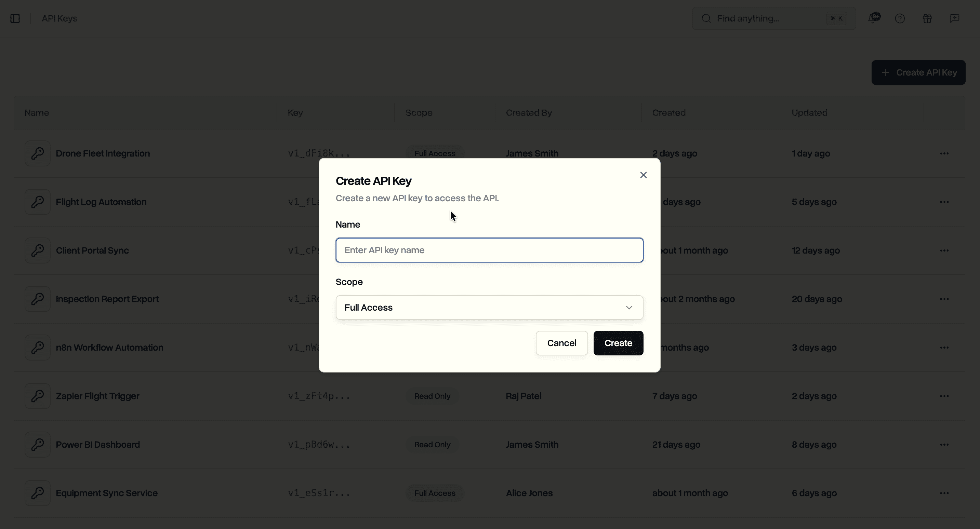Viewport: 980px width, 529px height.
Task: Open the gift icon for what's new
Action: [x=927, y=18]
